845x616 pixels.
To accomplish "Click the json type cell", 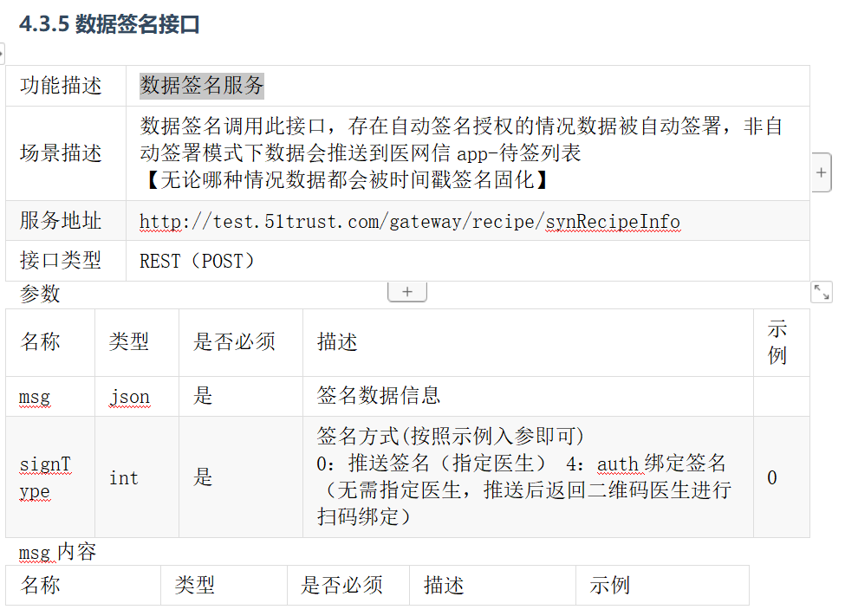I will tap(129, 397).
